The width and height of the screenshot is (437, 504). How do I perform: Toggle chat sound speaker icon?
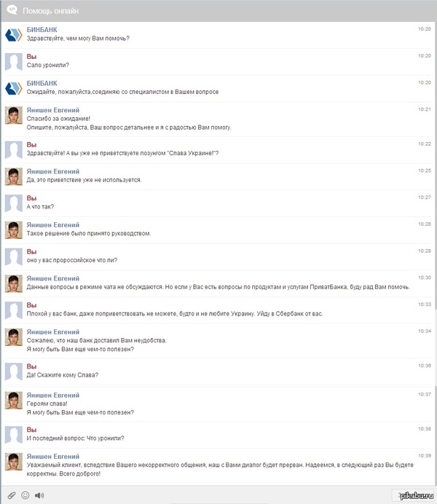point(39,495)
